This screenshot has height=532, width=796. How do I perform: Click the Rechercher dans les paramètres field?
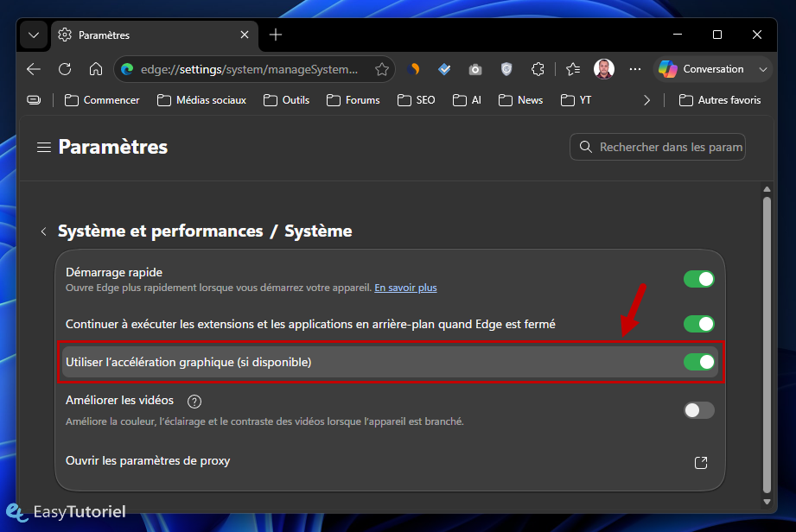(658, 147)
